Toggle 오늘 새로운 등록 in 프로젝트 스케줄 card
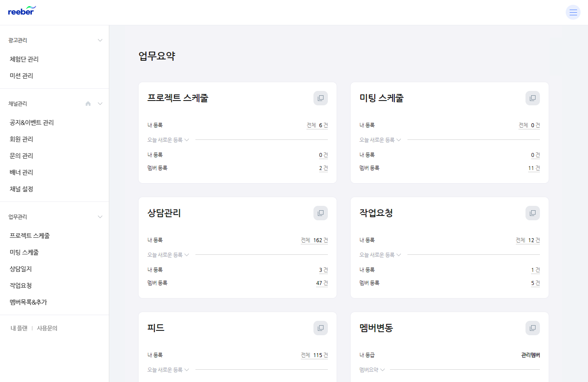This screenshot has width=588, height=382. (x=168, y=140)
